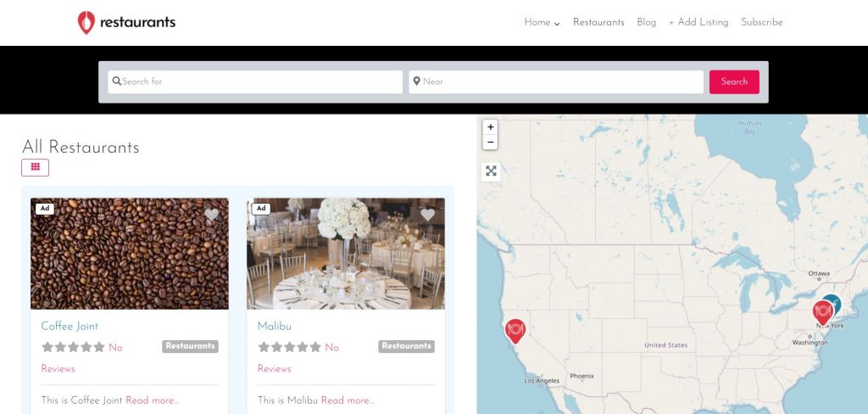
Task: Open the Restaurants menu item
Action: pos(598,23)
